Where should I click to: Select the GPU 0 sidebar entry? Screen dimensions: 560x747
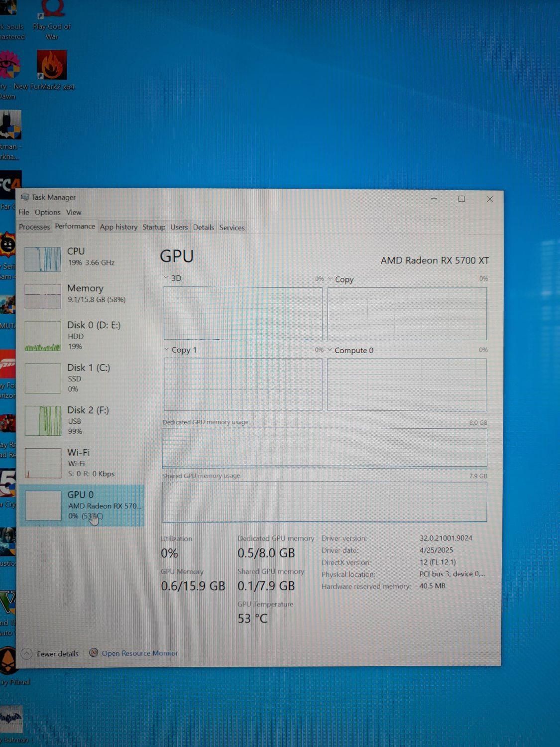(x=82, y=505)
